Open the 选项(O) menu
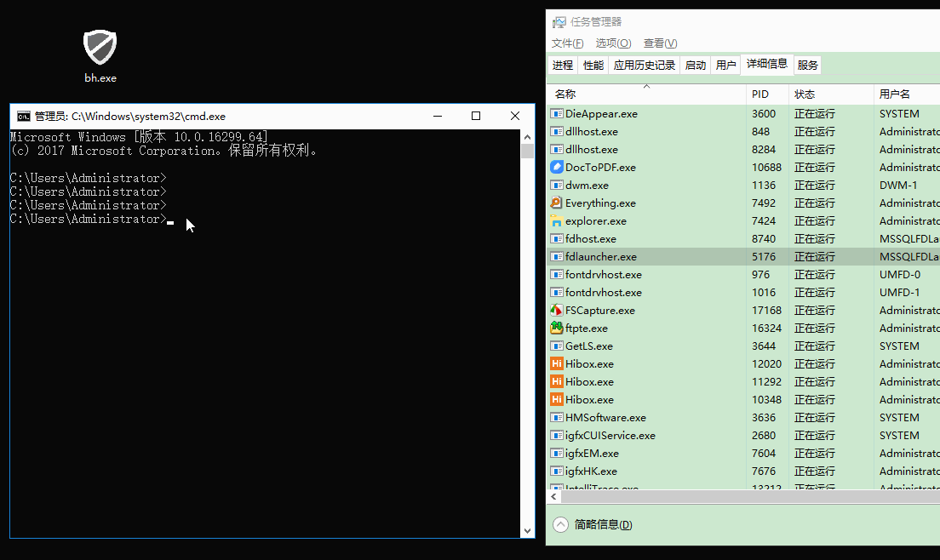The height and width of the screenshot is (560, 940). (613, 43)
